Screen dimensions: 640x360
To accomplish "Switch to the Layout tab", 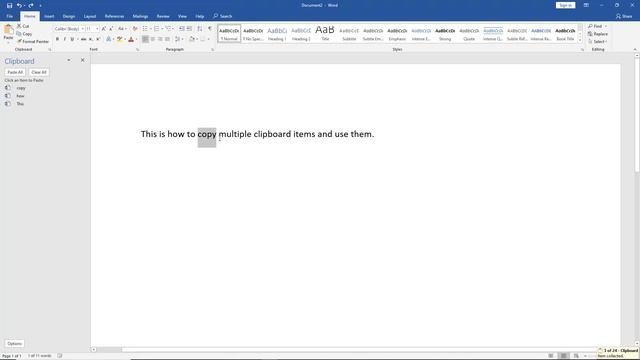I will pyautogui.click(x=90, y=16).
